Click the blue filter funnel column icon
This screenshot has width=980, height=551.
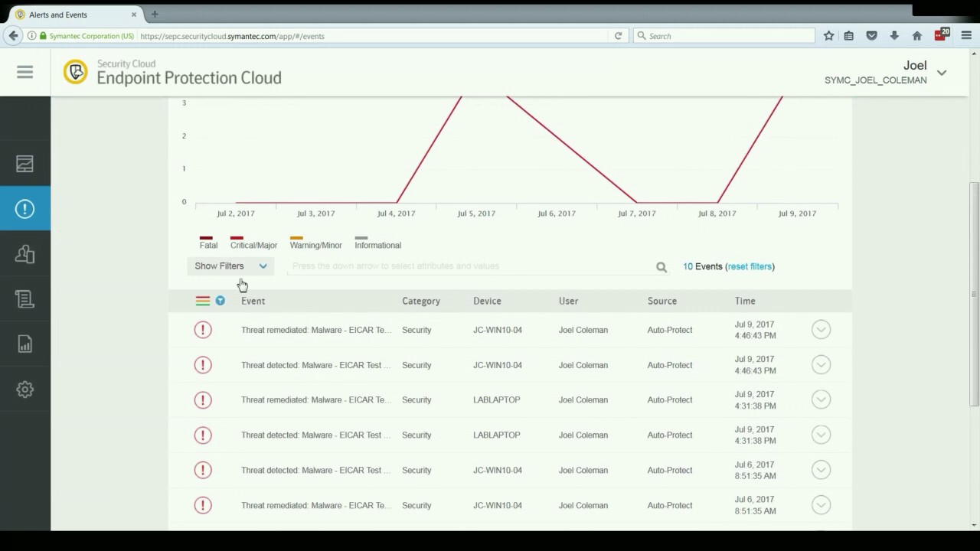click(x=220, y=301)
